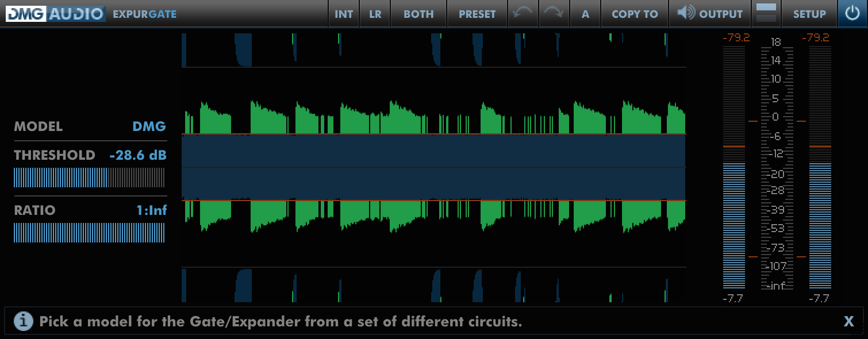Click the info icon in hint bar

tap(23, 321)
